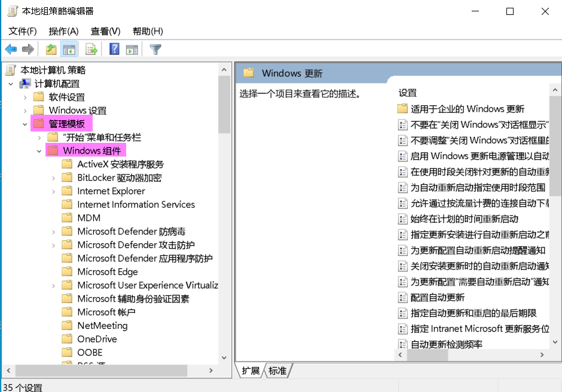Viewport: 562px width, 392px height.
Task: Select the 允许通过按流量计费的连接自动下 setting
Action: tap(479, 203)
